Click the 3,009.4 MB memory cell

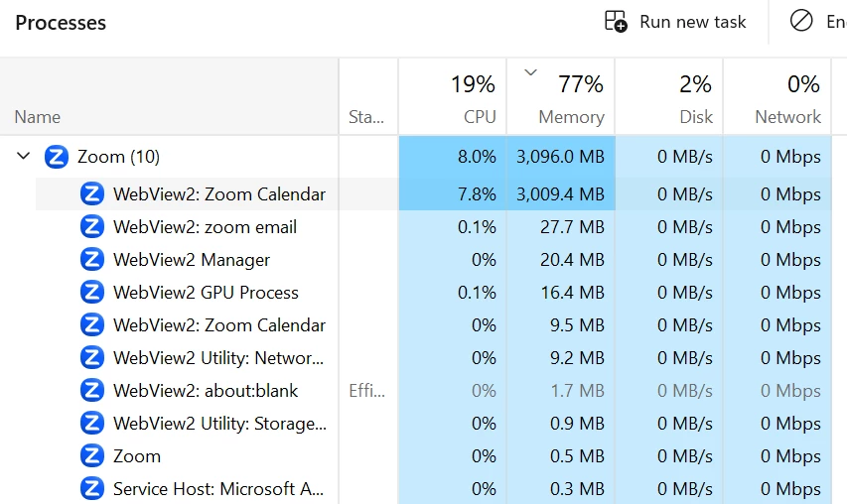pyautogui.click(x=560, y=194)
